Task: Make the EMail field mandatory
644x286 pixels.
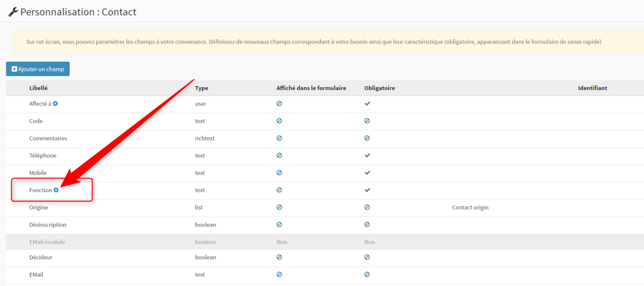Action: [x=367, y=275]
